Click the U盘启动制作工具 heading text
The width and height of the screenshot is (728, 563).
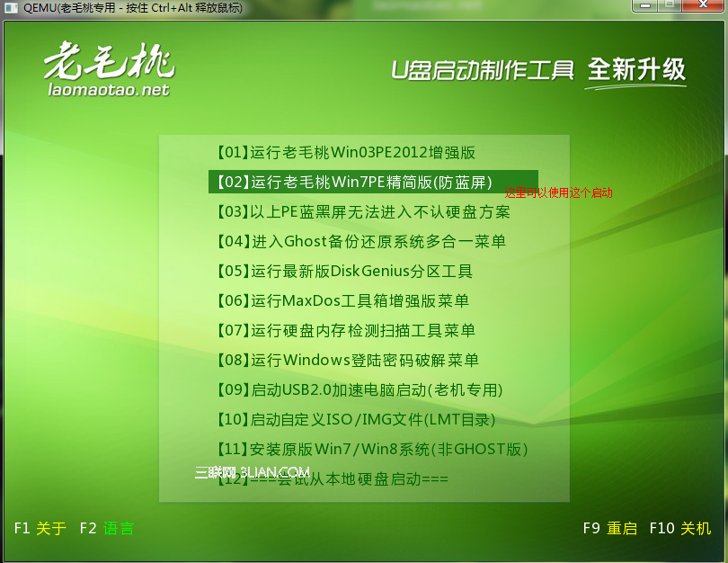483,71
